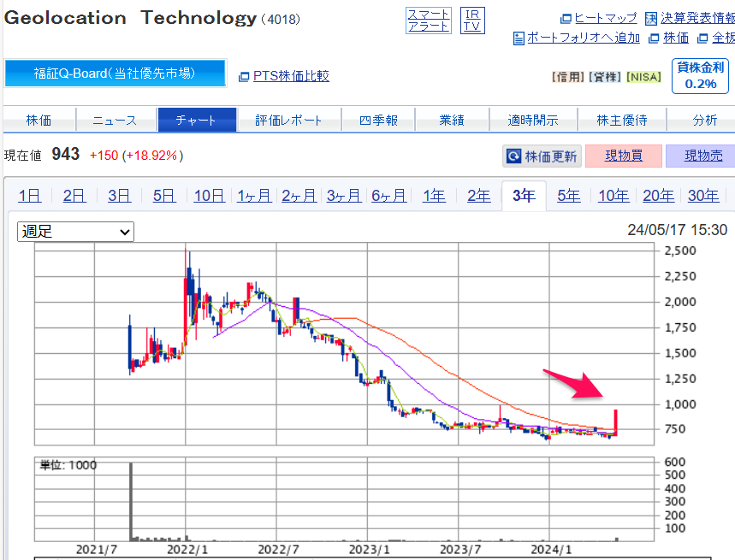Viewport: 735px width, 560px height.
Task: Select the 5年 chart range
Action: tap(569, 196)
